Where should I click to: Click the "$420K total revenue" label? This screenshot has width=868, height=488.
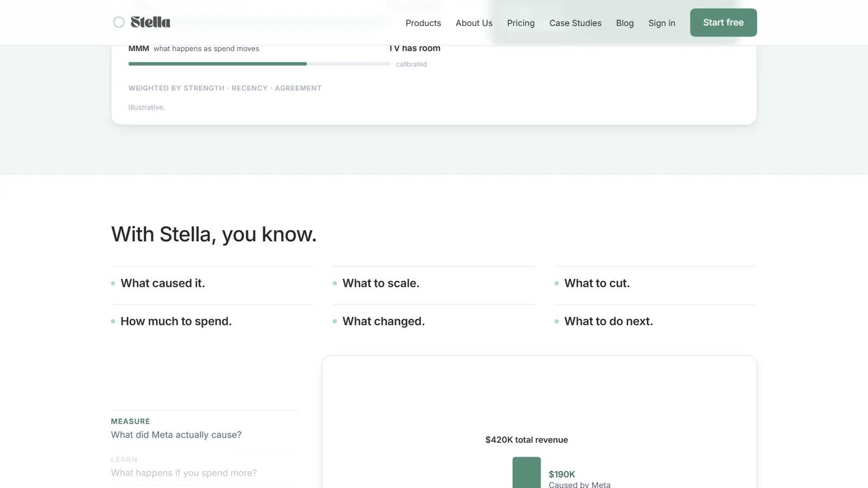[x=526, y=440]
